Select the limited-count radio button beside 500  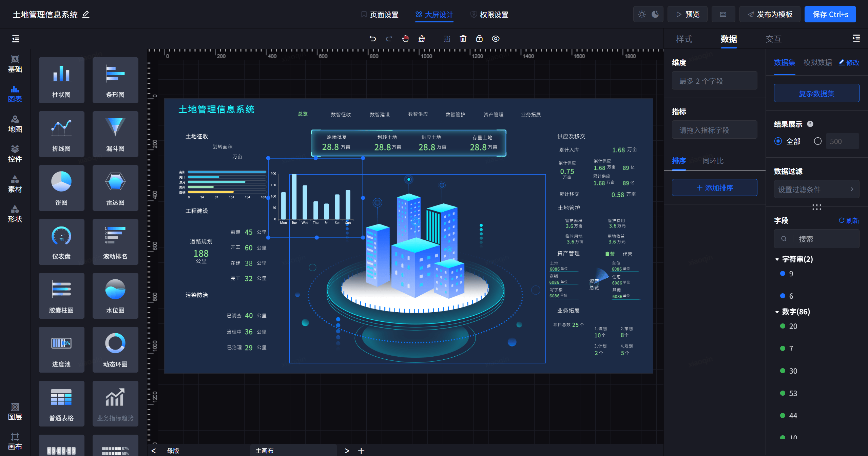[818, 141]
